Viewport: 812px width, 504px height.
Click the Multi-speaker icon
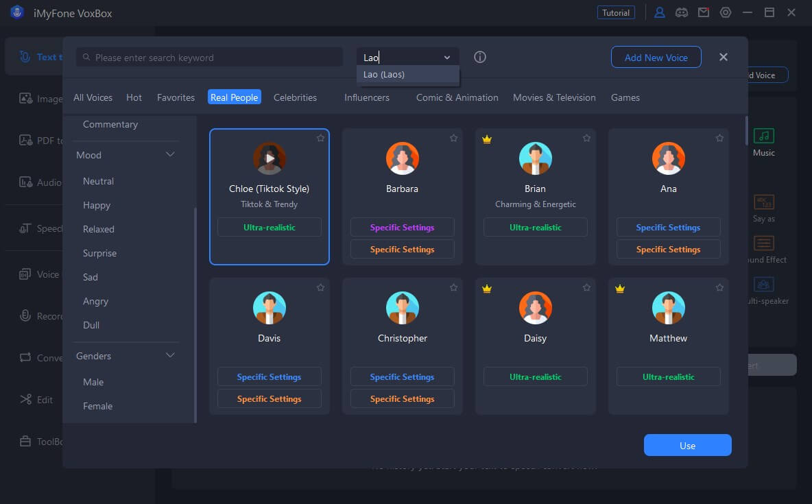764,284
